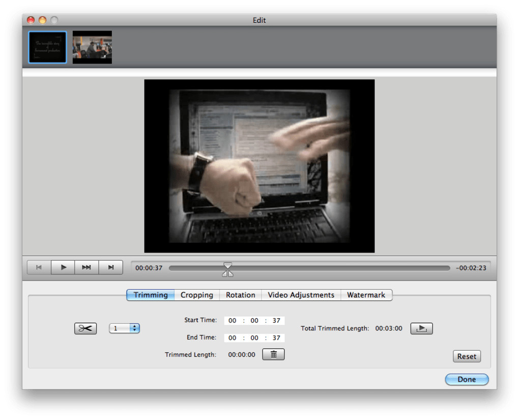
Task: Click the Total Trimmed Length value 00:03:00
Action: (389, 328)
